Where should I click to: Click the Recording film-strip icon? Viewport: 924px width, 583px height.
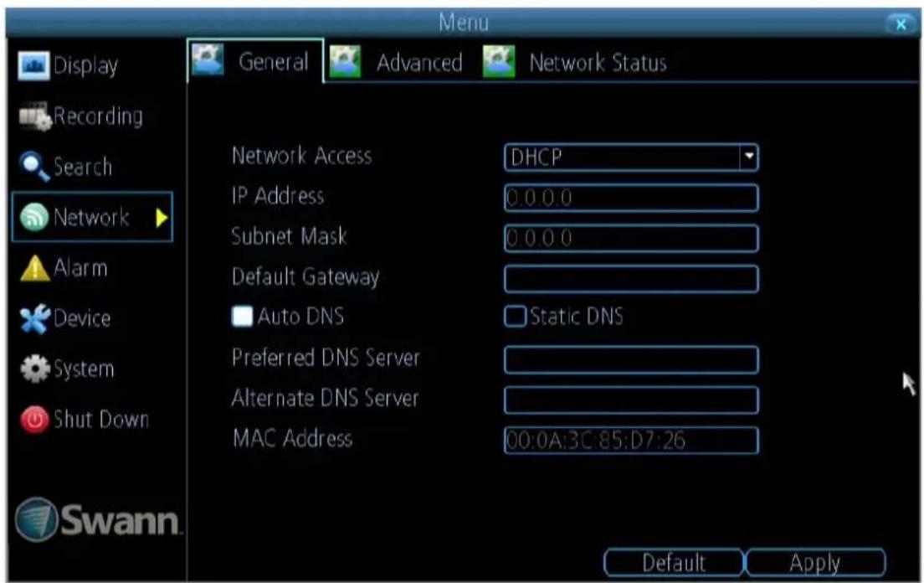coord(35,116)
